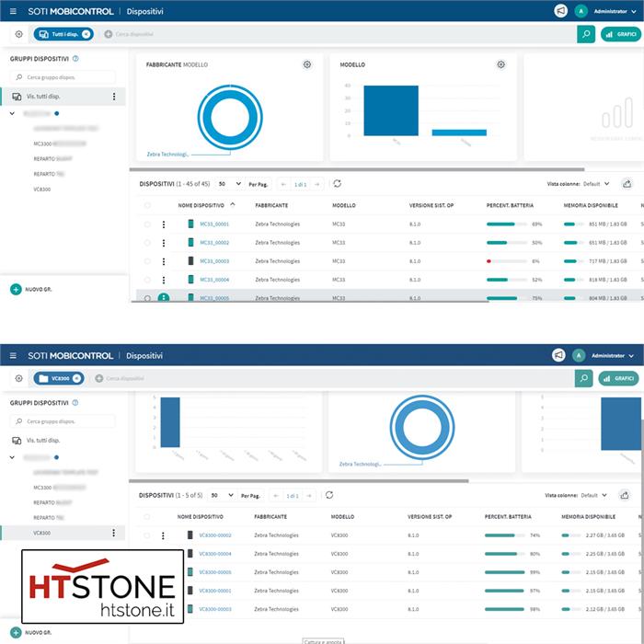Viewport: 644px width, 644px height.
Task: Open Vista colonne Default dropdown in VC8300 list
Action: coord(594,495)
